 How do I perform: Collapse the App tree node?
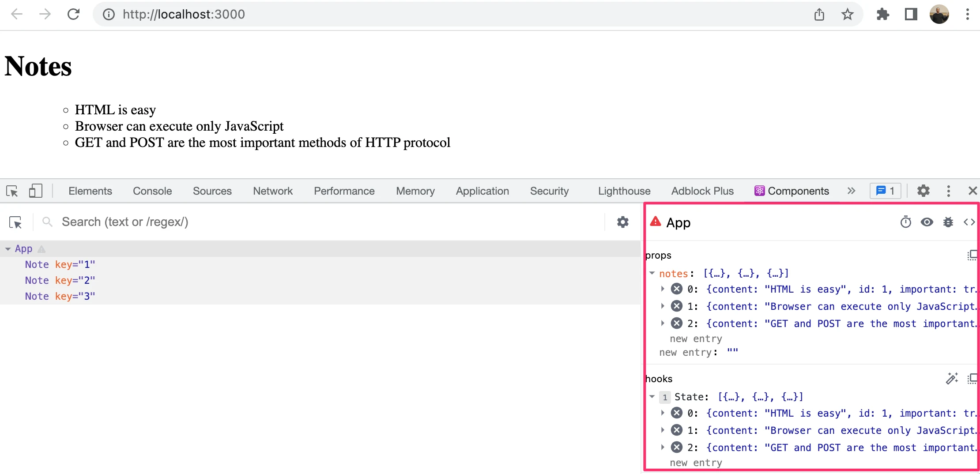tap(8, 249)
